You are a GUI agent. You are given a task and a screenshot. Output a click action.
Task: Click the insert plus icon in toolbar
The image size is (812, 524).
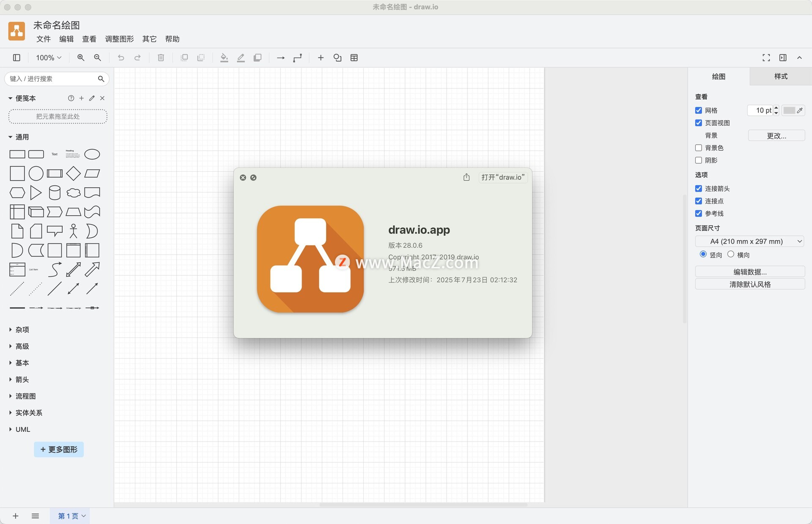click(321, 58)
